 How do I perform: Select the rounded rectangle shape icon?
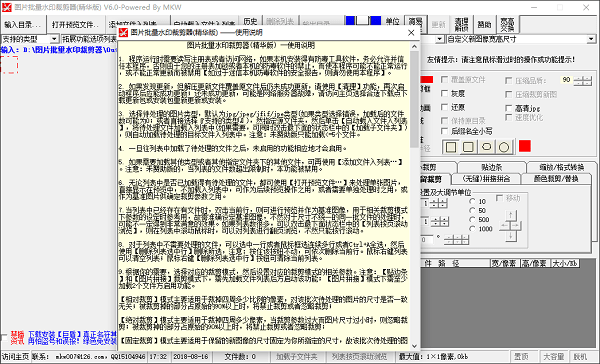[468, 147]
